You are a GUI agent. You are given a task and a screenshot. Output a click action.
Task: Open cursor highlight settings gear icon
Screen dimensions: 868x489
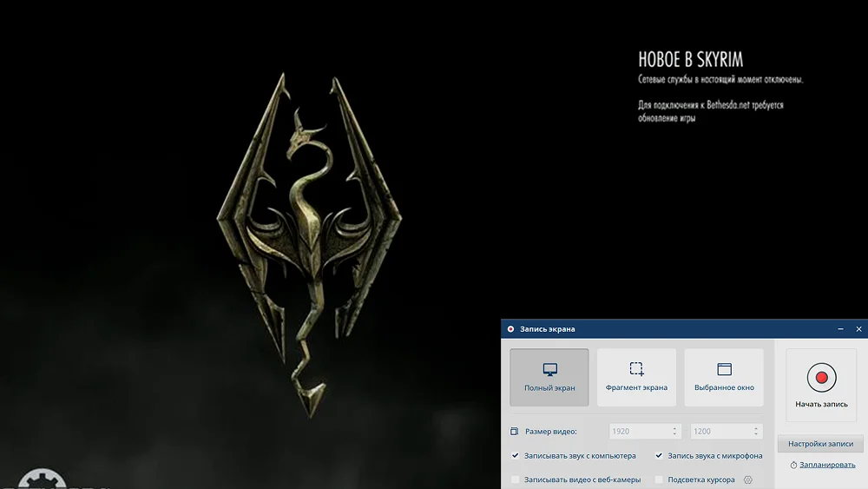747,479
